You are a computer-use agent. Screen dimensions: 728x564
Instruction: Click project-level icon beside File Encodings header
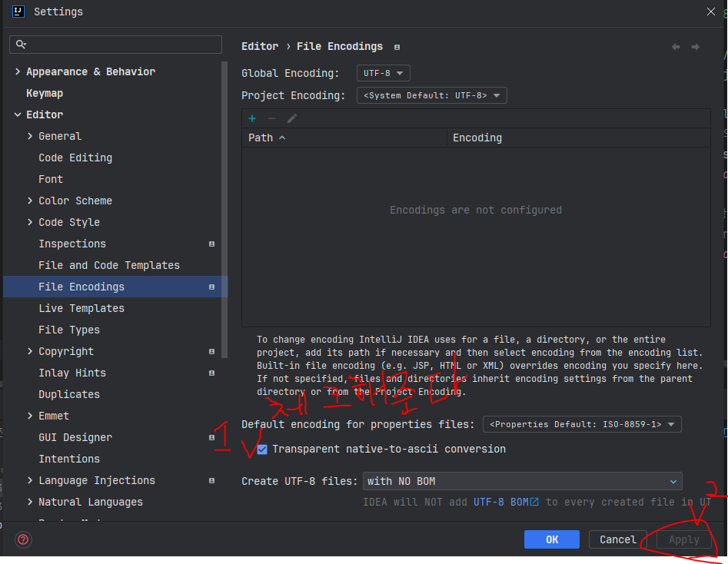[x=397, y=47]
